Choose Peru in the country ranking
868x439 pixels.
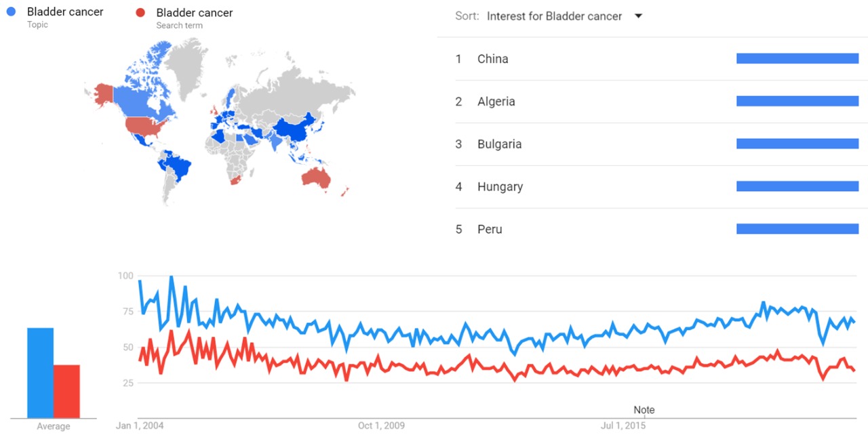coord(490,230)
